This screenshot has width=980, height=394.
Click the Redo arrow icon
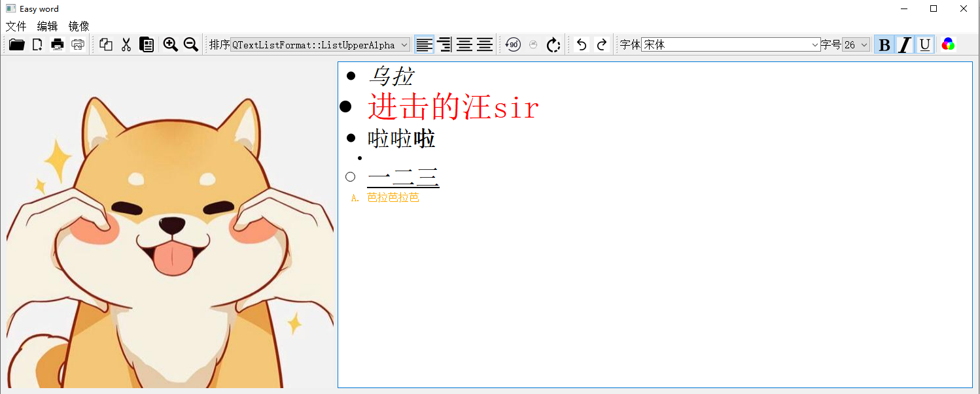(601, 44)
